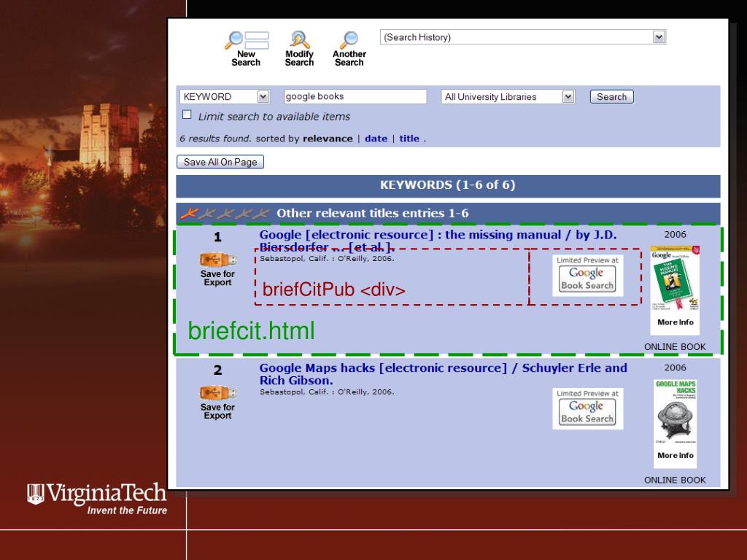The image size is (747, 560).
Task: Open Google Maps Hacks cover thumbnail
Action: tap(675, 413)
